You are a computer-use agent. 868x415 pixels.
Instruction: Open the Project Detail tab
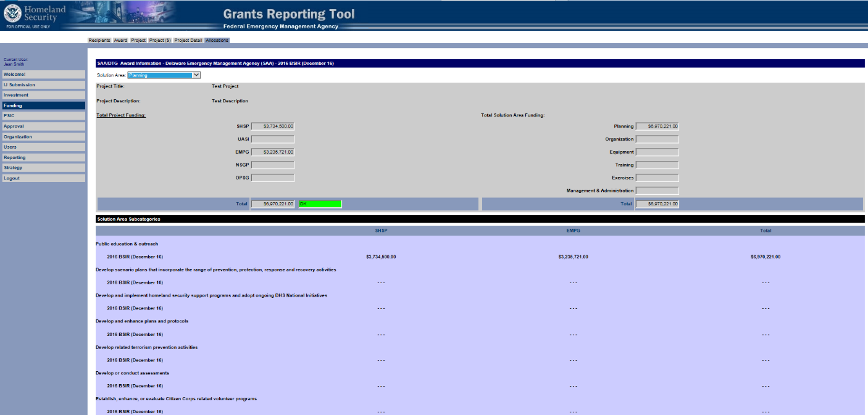point(188,40)
